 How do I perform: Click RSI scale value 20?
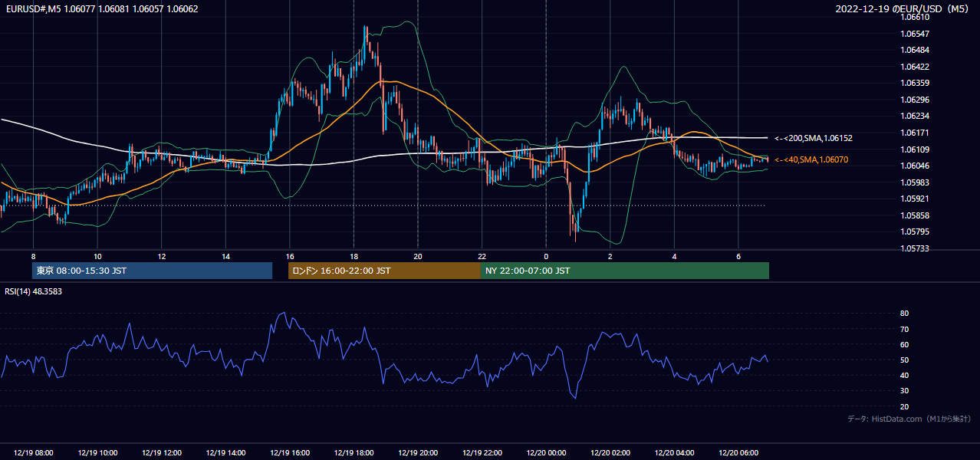904,406
